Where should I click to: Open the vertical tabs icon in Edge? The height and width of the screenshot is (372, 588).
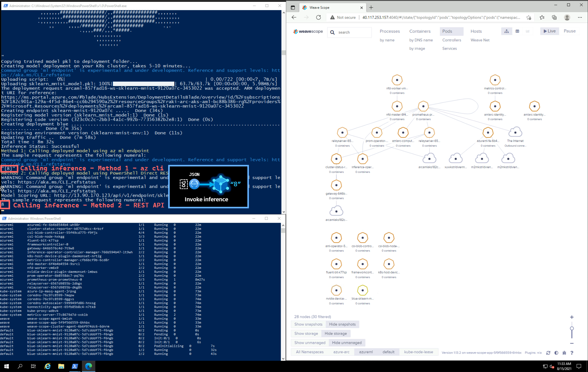(293, 8)
